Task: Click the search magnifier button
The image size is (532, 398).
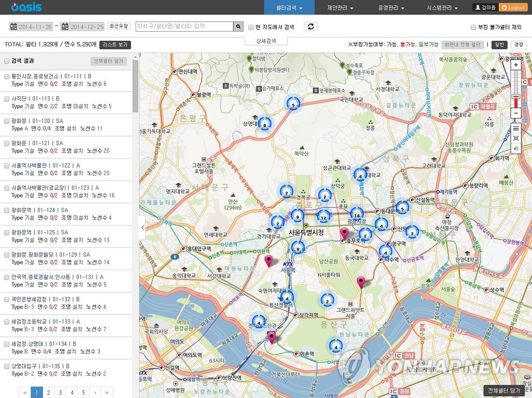Action: 238,26
